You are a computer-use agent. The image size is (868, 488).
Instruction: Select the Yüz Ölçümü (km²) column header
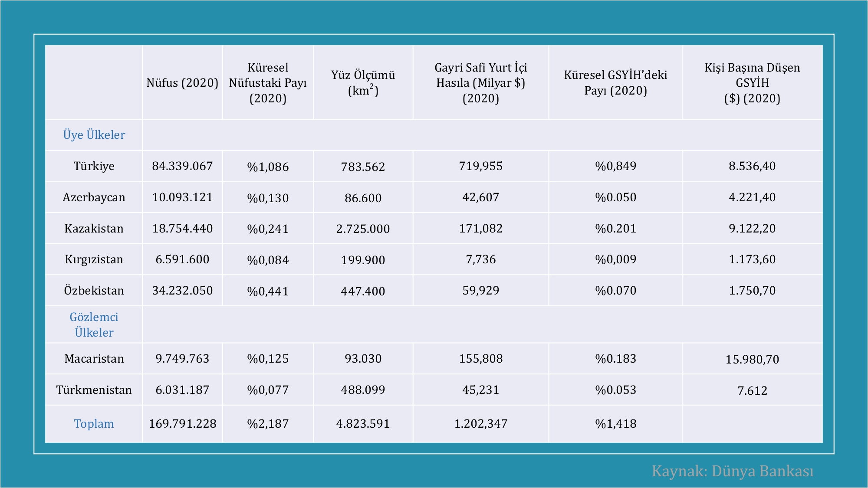coord(363,83)
